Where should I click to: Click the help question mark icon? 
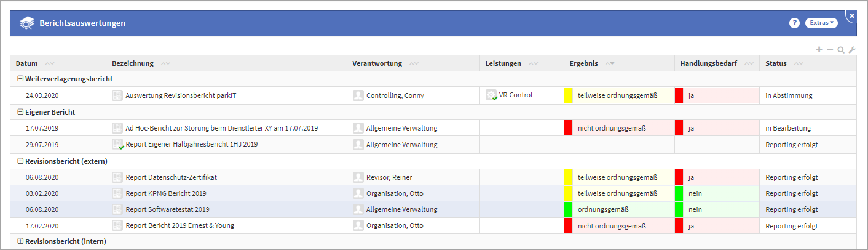(794, 23)
